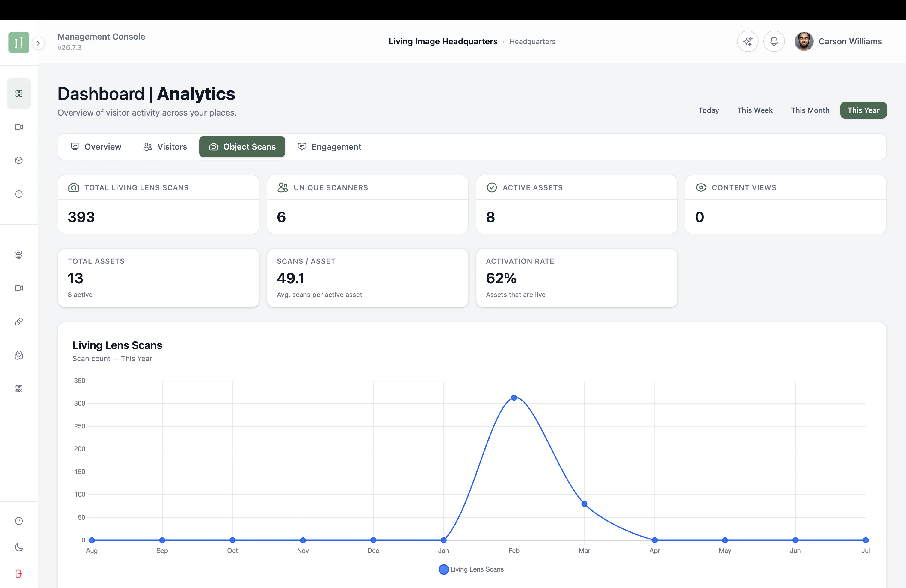
Task: Click the Headquarters breadcrumb label
Action: click(x=532, y=41)
